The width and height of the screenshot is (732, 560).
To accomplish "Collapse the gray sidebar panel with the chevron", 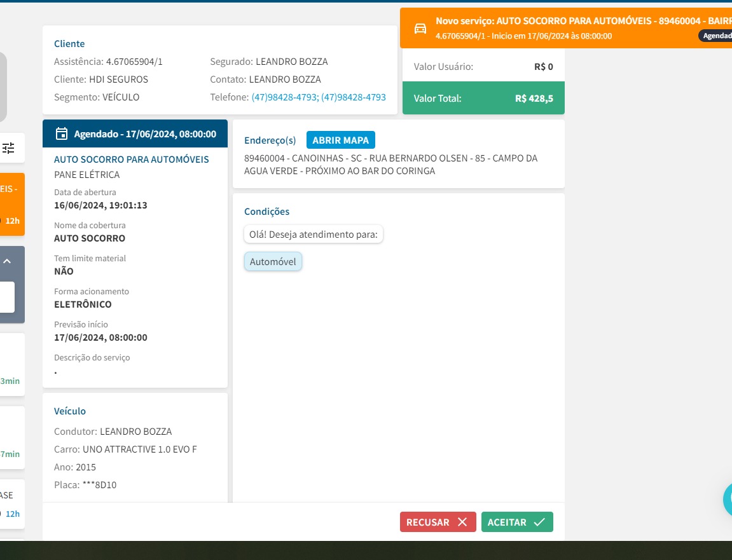I will click(7, 261).
